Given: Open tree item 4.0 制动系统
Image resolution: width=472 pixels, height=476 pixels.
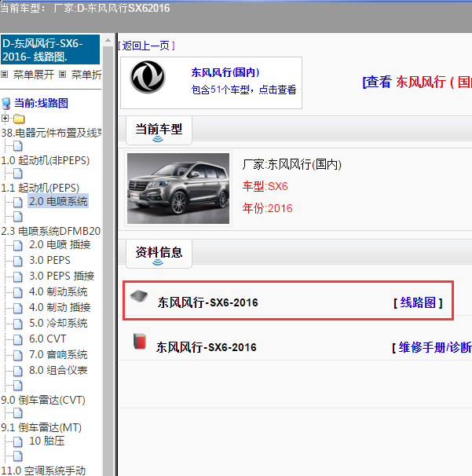Looking at the screenshot, I should (58, 291).
